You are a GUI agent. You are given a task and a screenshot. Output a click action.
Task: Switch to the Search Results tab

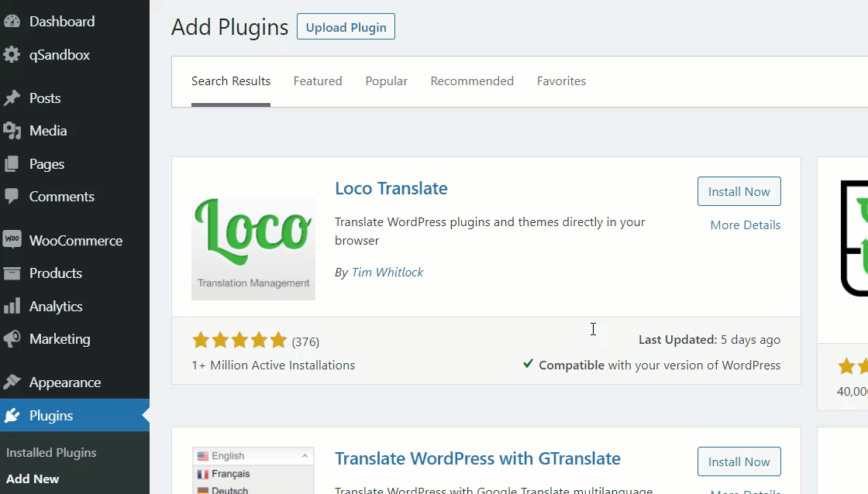point(231,81)
